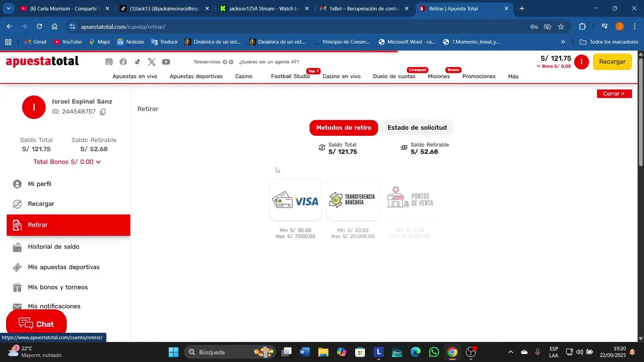Screen dimensions: 644x362
Task: Open Word from taskbar
Action: click(304, 352)
